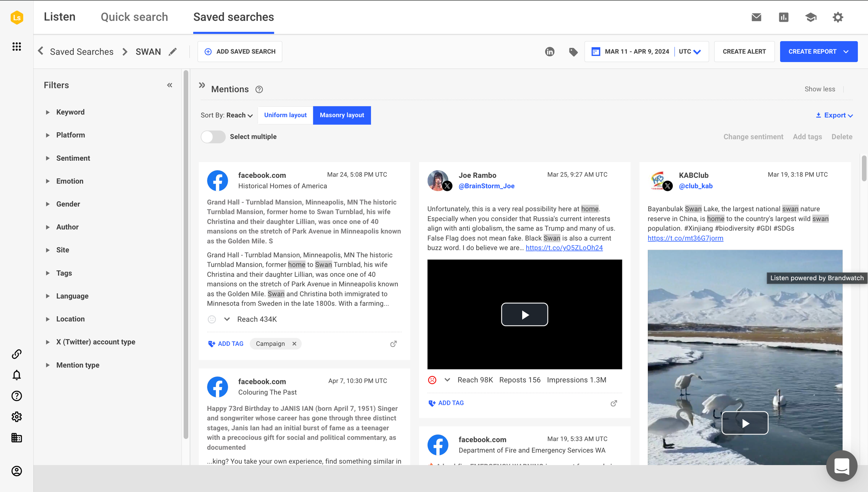
Task: Click the LinkedIn circle icon in toolbar
Action: click(x=549, y=52)
